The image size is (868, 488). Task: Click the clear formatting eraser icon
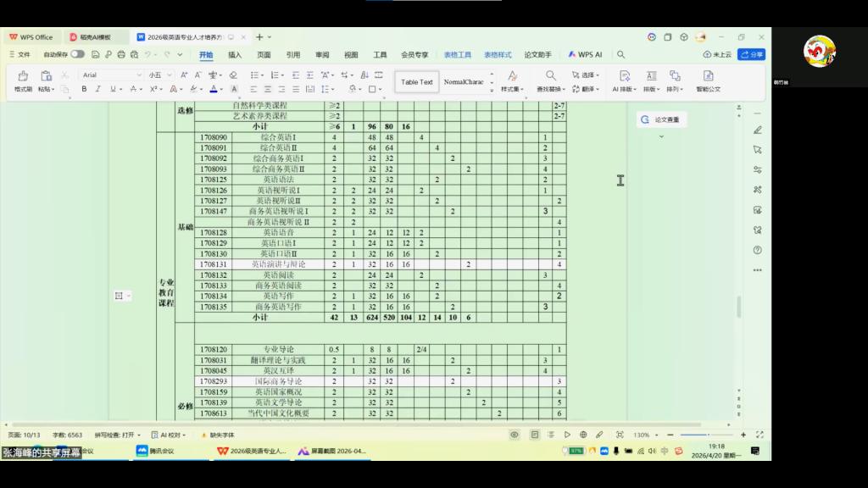tap(233, 75)
